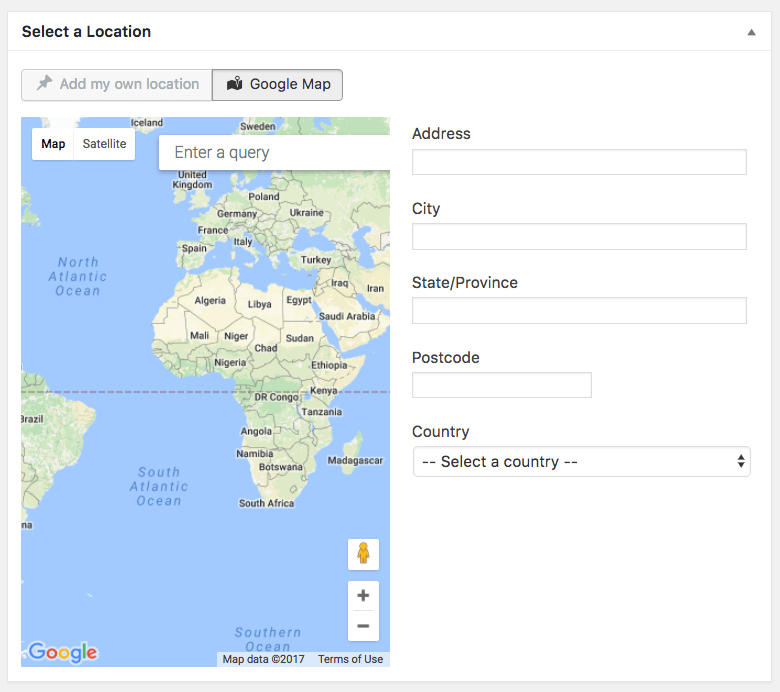Select the Map view type

(x=53, y=144)
